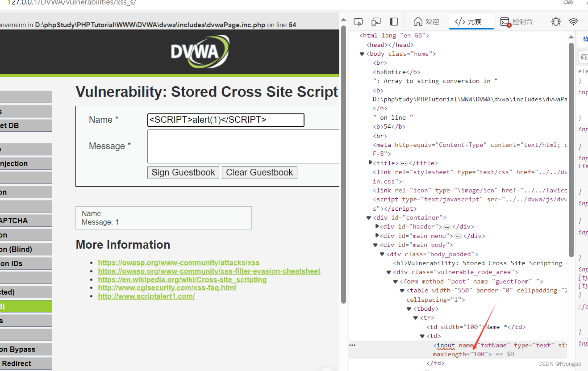
Task: Toggle device emulation icon in DevTools
Action: point(376,21)
